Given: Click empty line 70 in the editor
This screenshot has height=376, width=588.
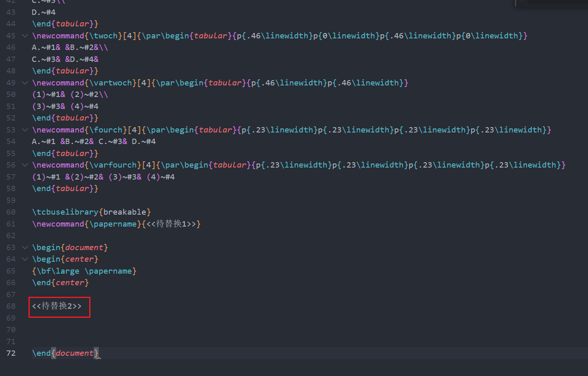Looking at the screenshot, I should (x=165, y=330).
